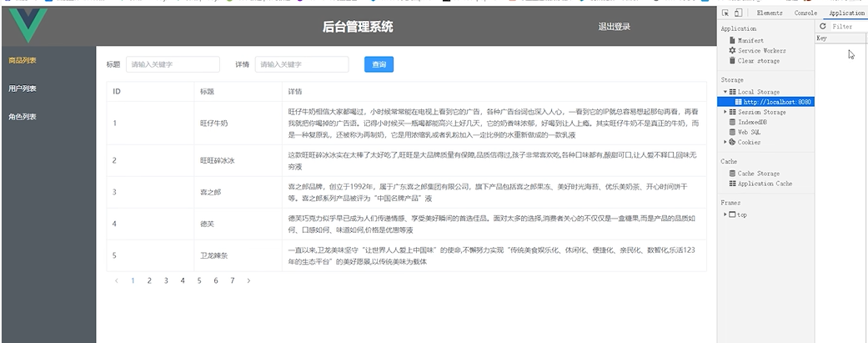
Task: Click 退出登录 logout link
Action: [x=614, y=27]
